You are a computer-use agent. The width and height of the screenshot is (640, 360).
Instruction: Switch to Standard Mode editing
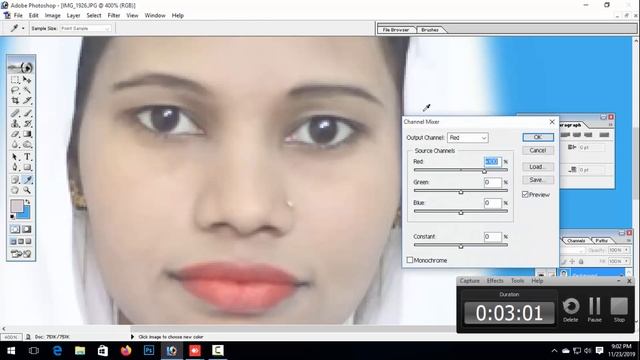(15, 229)
